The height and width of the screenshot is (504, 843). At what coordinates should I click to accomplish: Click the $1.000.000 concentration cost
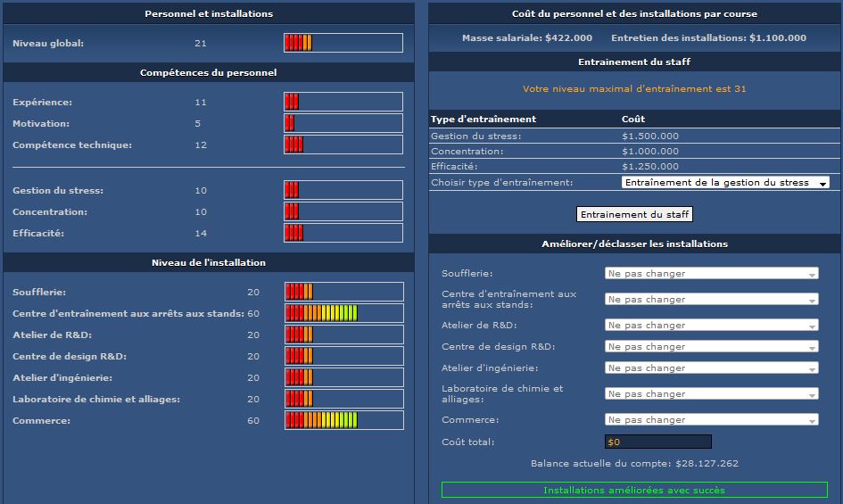650,151
